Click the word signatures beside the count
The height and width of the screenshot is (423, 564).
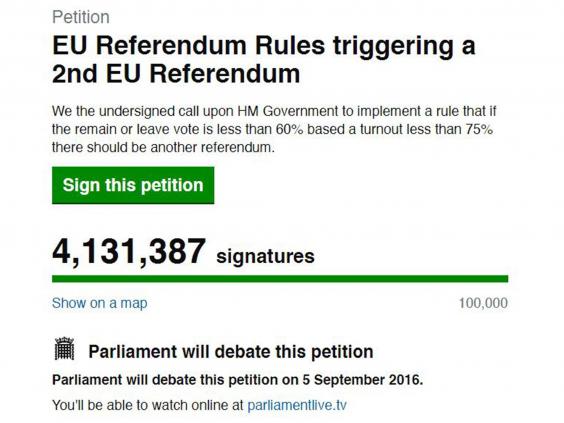pyautogui.click(x=265, y=256)
